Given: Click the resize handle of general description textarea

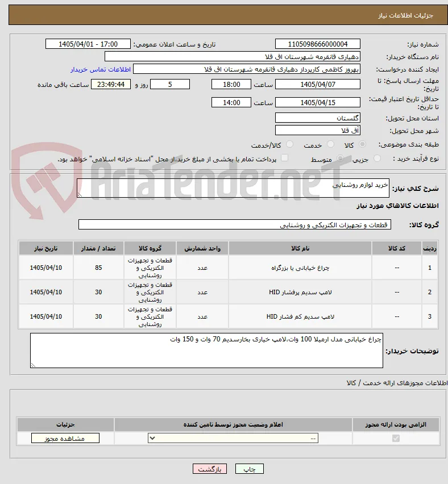Looking at the screenshot, I should (x=80, y=195).
